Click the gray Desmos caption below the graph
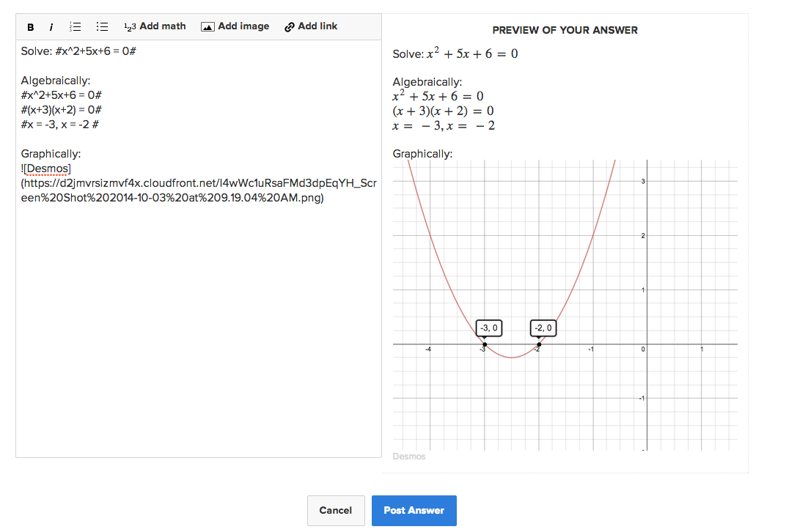Viewport: 786px width, 532px height. [x=408, y=457]
